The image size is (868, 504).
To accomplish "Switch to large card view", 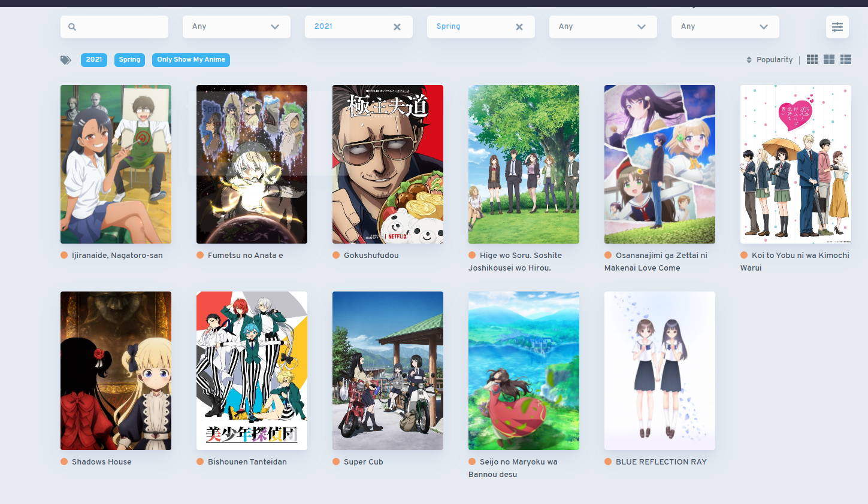I will tap(829, 59).
